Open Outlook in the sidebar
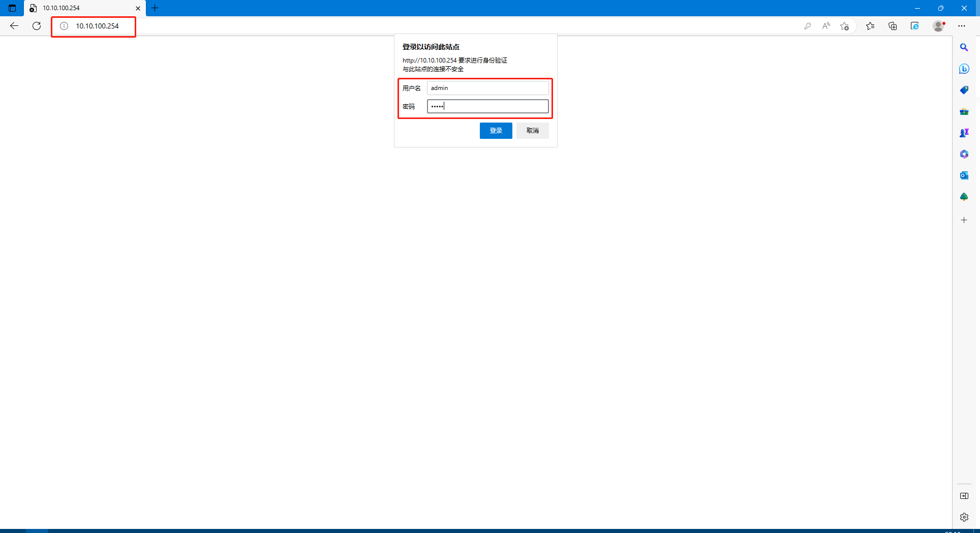Screen dimensions: 980x533 tap(964, 175)
